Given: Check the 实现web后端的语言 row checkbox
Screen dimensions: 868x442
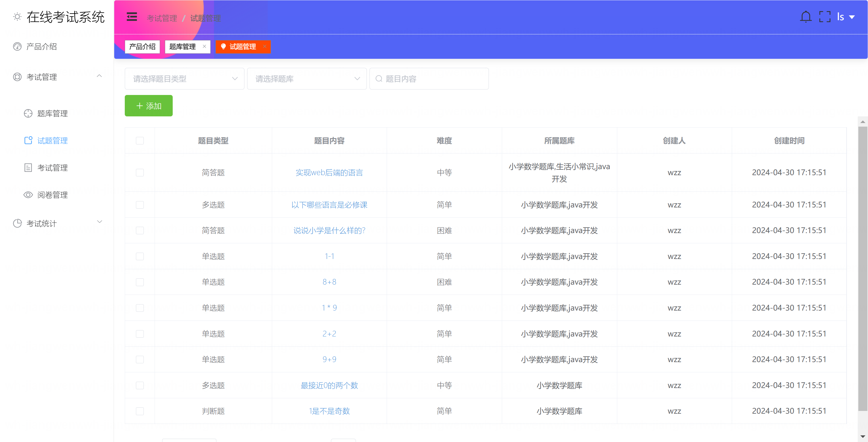Looking at the screenshot, I should tap(140, 173).
